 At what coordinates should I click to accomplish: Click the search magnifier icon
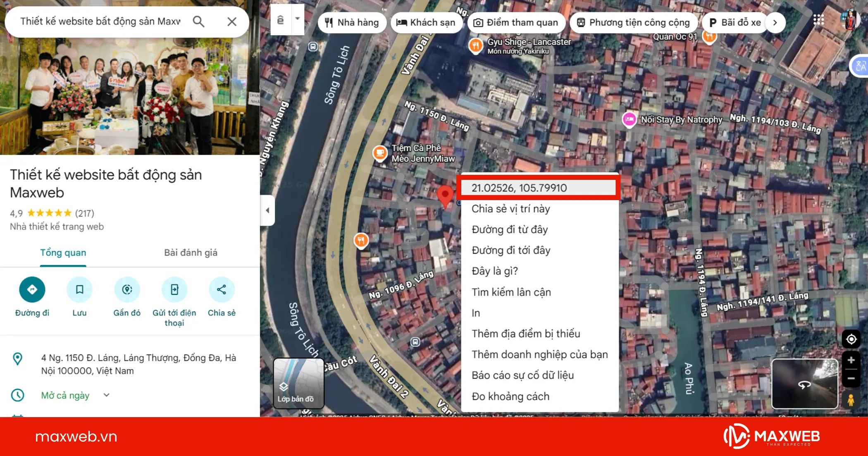pos(199,21)
